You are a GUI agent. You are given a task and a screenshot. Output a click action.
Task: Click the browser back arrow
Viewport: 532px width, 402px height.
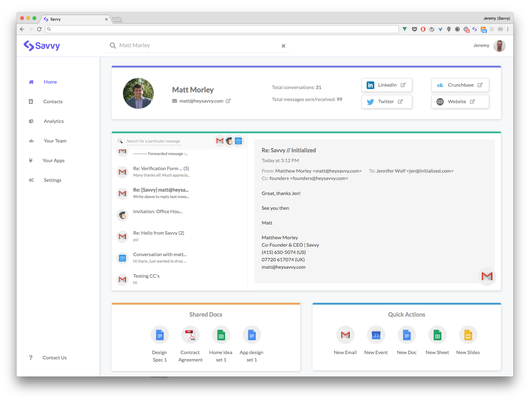click(x=22, y=29)
